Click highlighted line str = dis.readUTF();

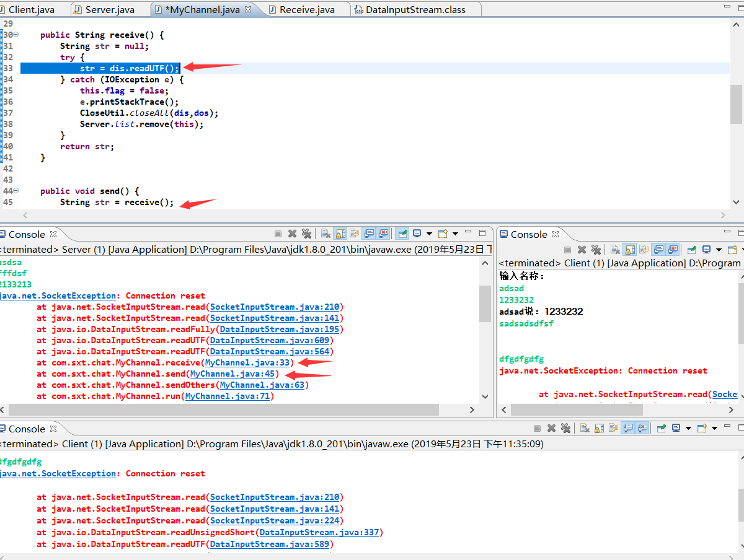(130, 68)
